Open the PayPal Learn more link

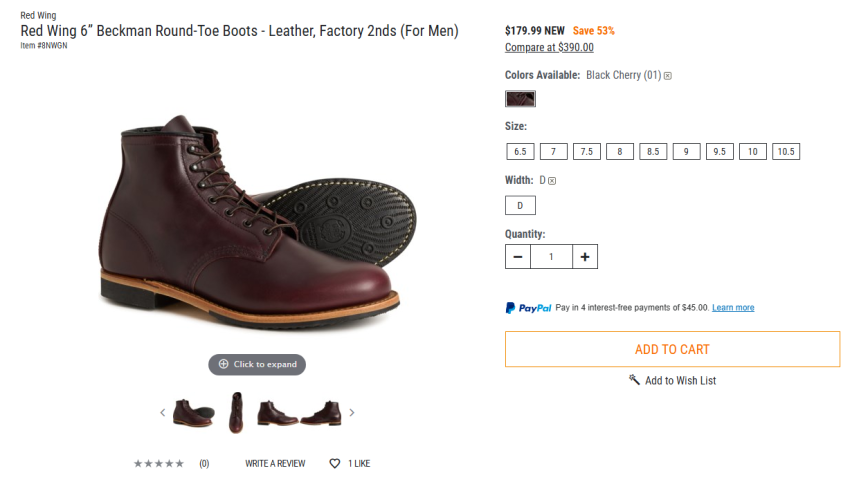tap(733, 308)
